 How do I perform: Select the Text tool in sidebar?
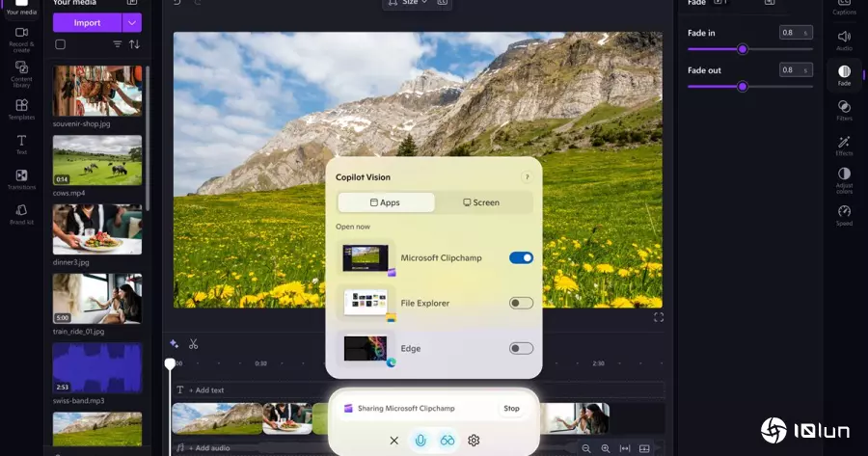[21, 145]
